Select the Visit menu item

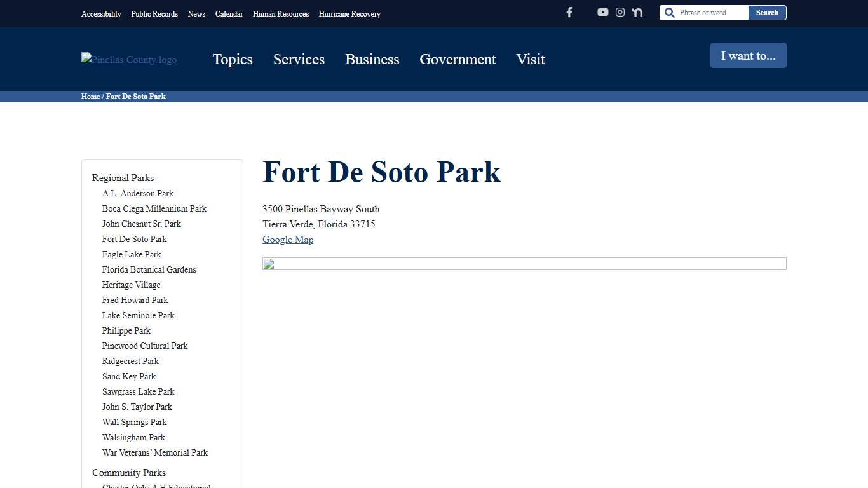point(531,59)
